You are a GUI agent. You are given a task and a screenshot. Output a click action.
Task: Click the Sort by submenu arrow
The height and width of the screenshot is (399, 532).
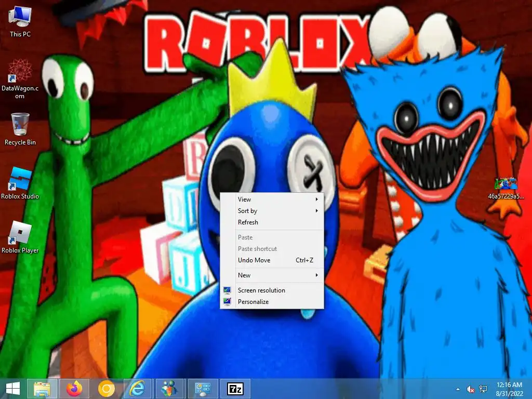point(316,211)
